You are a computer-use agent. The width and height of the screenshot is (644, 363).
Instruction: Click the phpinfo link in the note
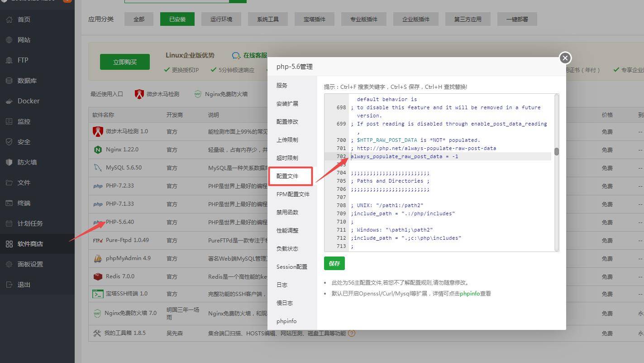pos(470,294)
